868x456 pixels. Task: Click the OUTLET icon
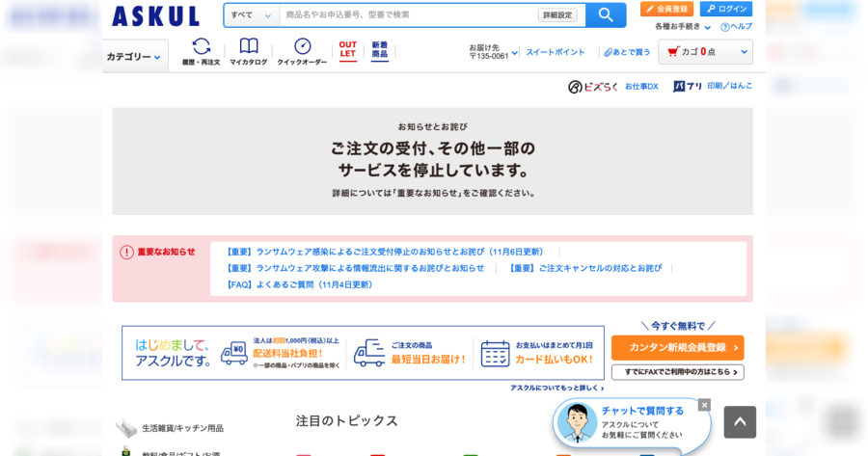click(x=347, y=50)
